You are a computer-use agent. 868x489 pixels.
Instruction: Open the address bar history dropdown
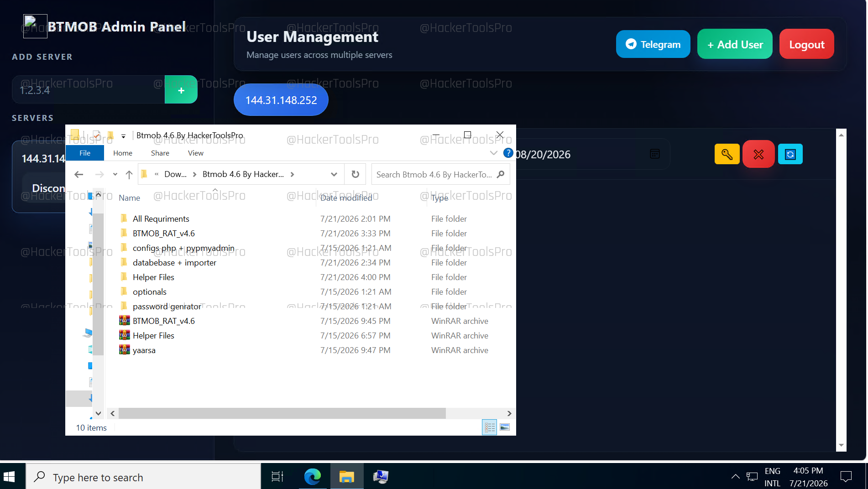[x=334, y=174]
